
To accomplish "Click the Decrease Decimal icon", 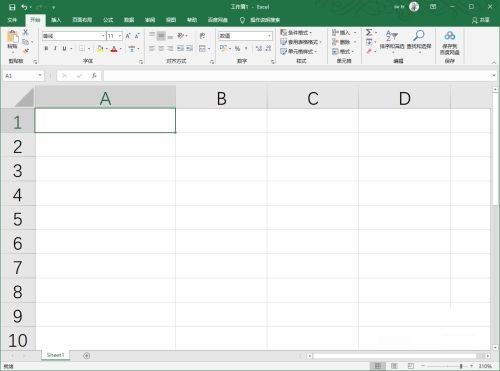I will [268, 49].
